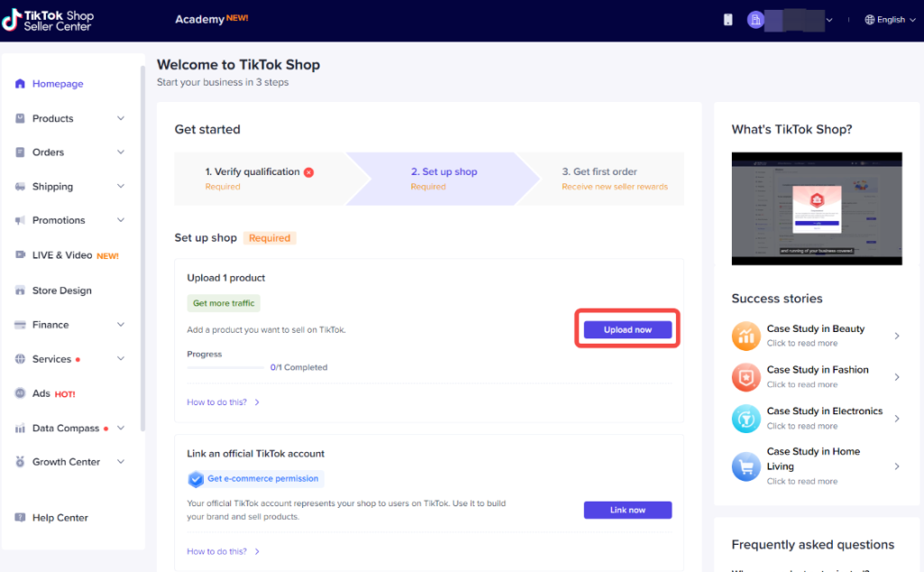Image resolution: width=924 pixels, height=572 pixels.
Task: Click the Shipping truck icon
Action: point(20,187)
